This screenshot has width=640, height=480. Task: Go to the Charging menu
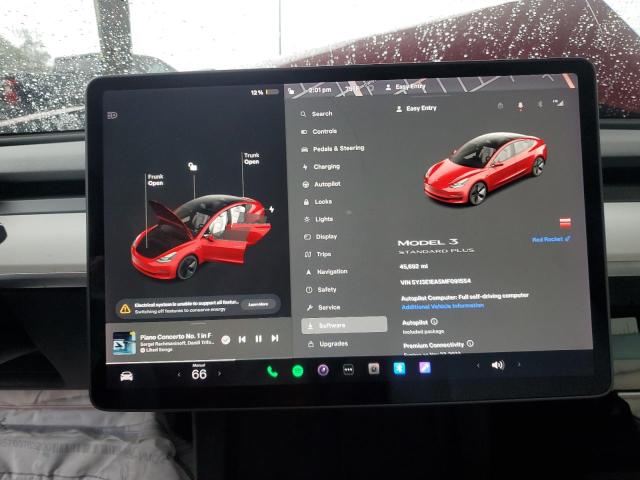coord(321,167)
